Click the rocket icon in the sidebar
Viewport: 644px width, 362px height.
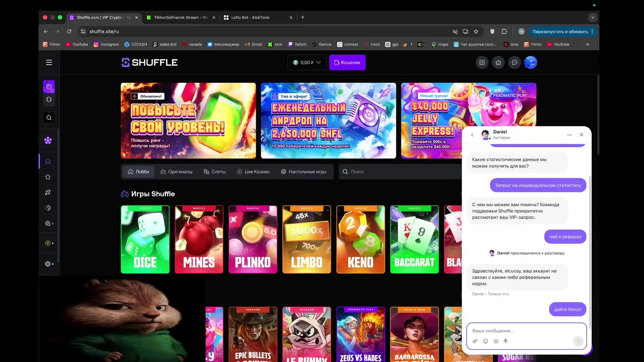click(48, 193)
